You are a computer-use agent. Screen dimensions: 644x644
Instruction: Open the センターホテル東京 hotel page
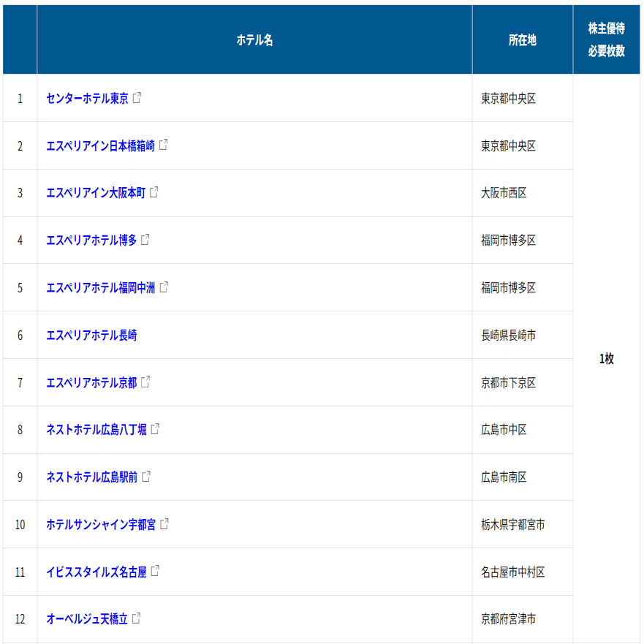(86, 99)
